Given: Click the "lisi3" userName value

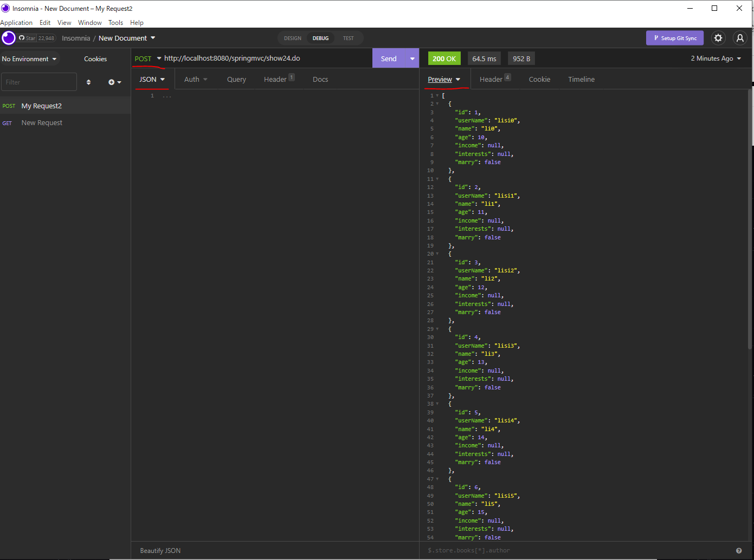Looking at the screenshot, I should (505, 346).
